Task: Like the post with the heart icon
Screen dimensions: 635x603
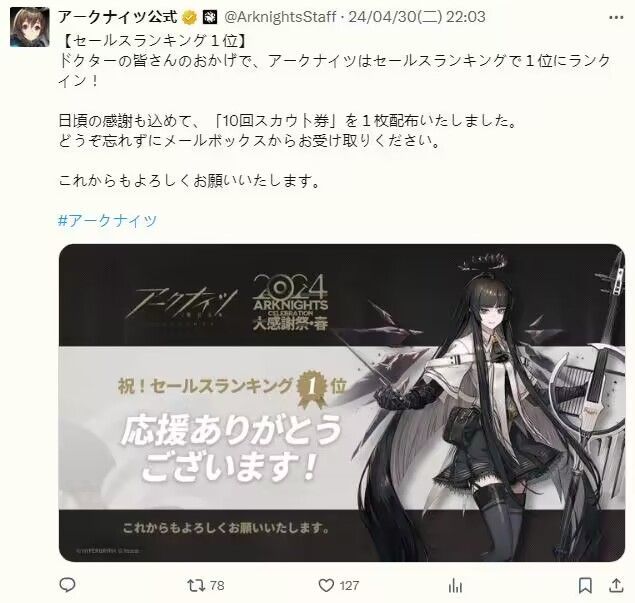Action: click(x=326, y=586)
